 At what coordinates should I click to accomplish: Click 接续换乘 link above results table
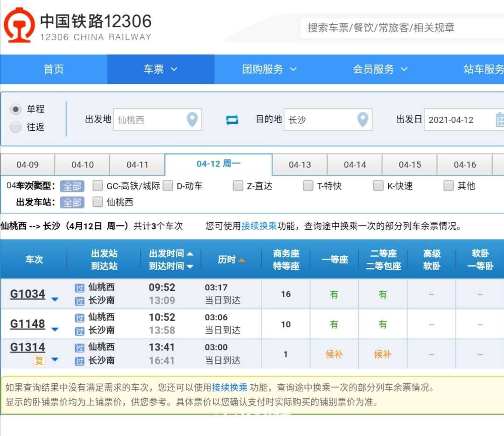tap(259, 226)
